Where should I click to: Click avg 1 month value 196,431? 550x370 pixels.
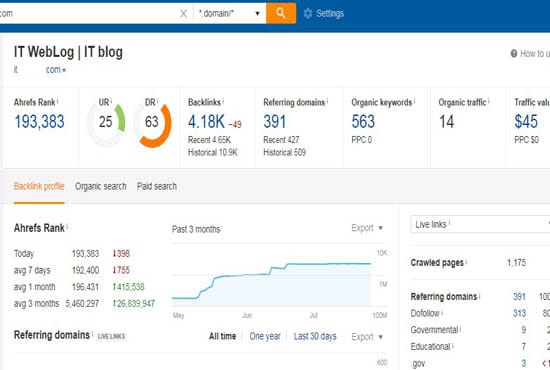tap(85, 287)
